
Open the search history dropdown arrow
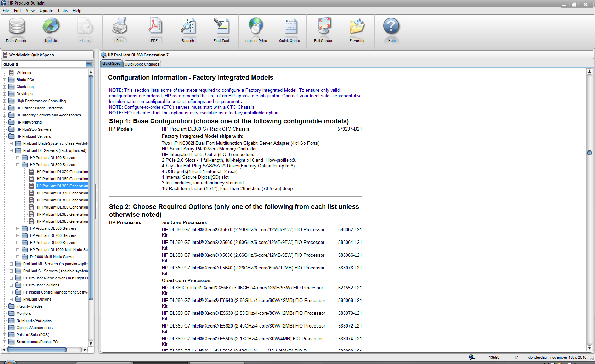click(89, 64)
